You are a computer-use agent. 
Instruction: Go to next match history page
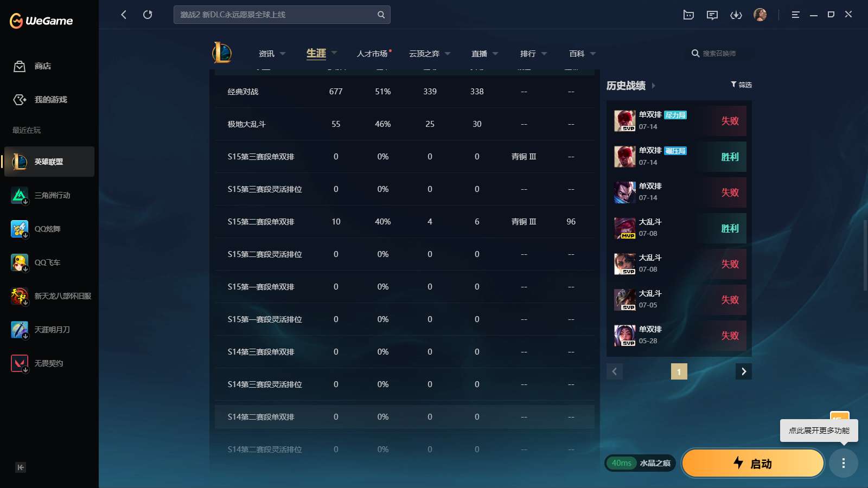coord(743,371)
